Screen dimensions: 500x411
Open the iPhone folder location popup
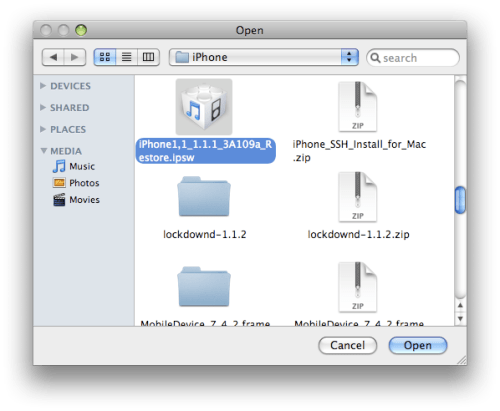(x=264, y=57)
